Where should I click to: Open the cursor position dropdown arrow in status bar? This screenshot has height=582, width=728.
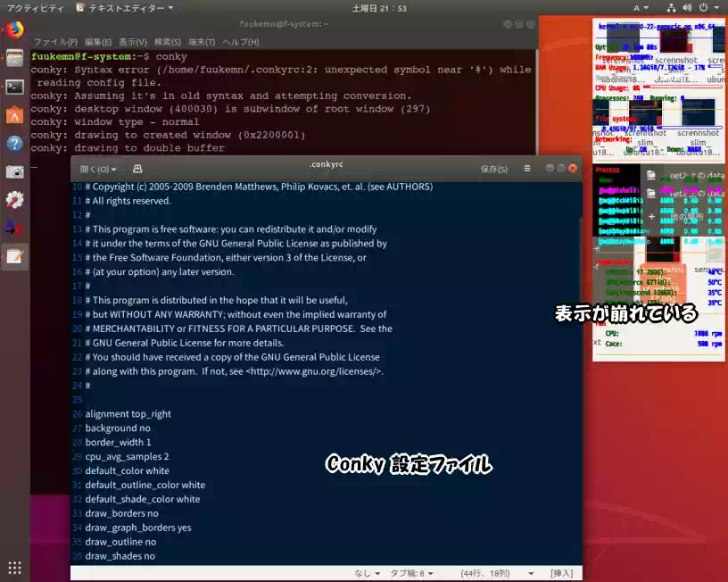(531, 574)
